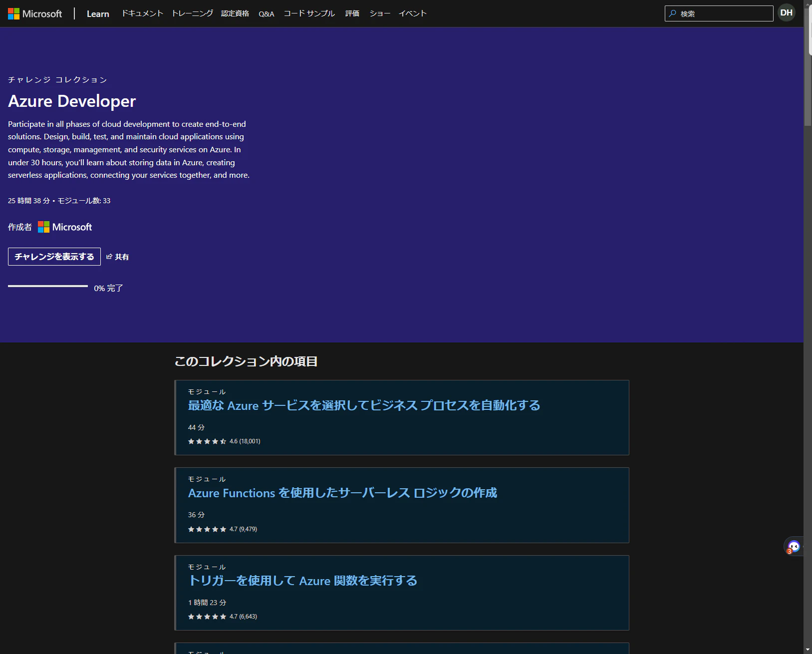Open the コード サンプル menu item

point(309,13)
